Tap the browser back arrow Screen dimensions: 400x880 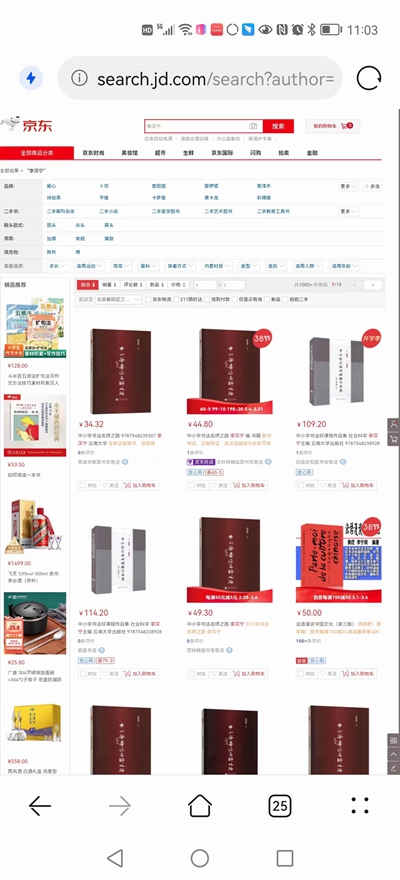40,806
